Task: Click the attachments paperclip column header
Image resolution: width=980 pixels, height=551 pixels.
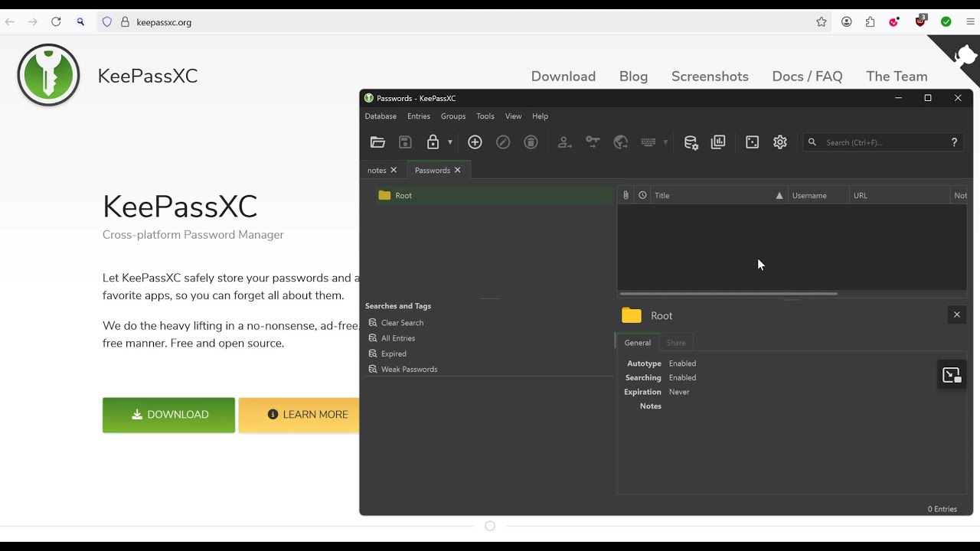Action: pyautogui.click(x=626, y=195)
